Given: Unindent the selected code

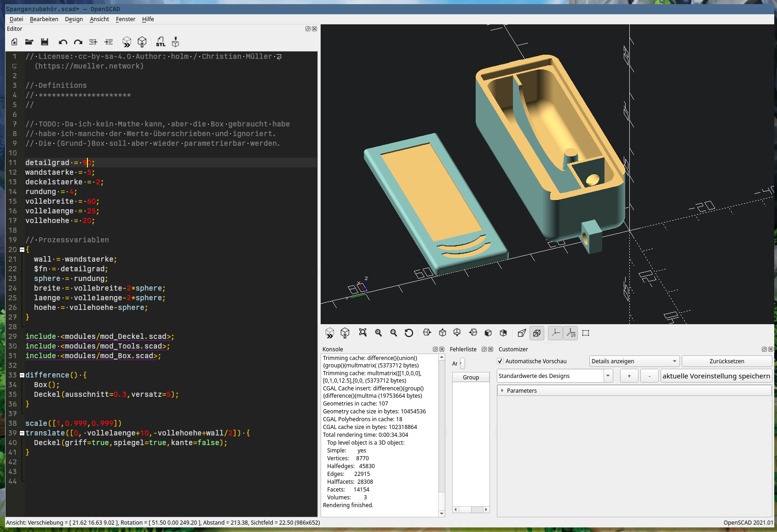Looking at the screenshot, I should click(93, 42).
